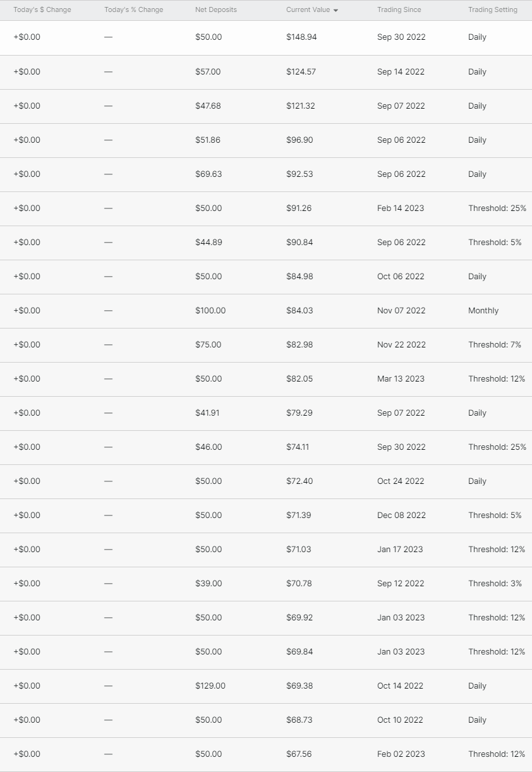Select the row with Threshold: 3% setting
Image resolution: width=532 pixels, height=772 pixels.
click(266, 584)
